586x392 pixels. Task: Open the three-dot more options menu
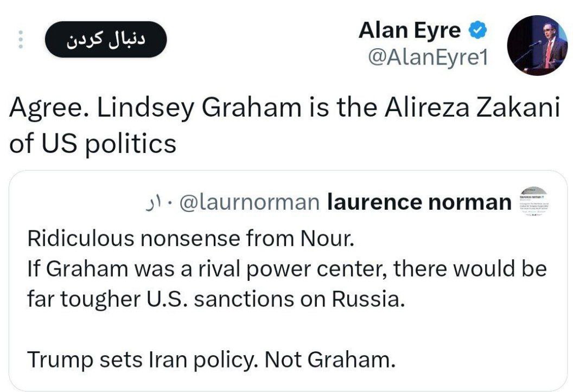tap(21, 40)
